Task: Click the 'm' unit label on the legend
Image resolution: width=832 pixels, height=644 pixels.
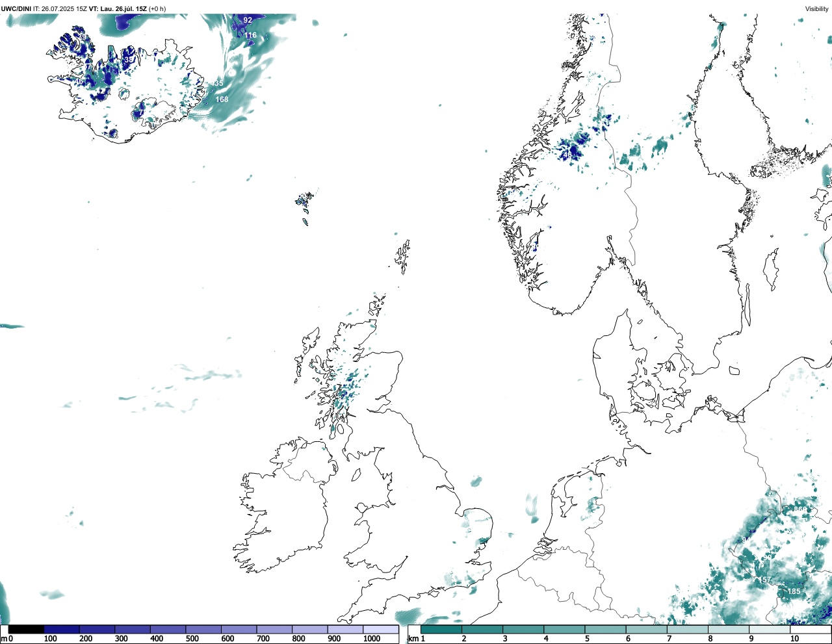Action: pos(4,639)
